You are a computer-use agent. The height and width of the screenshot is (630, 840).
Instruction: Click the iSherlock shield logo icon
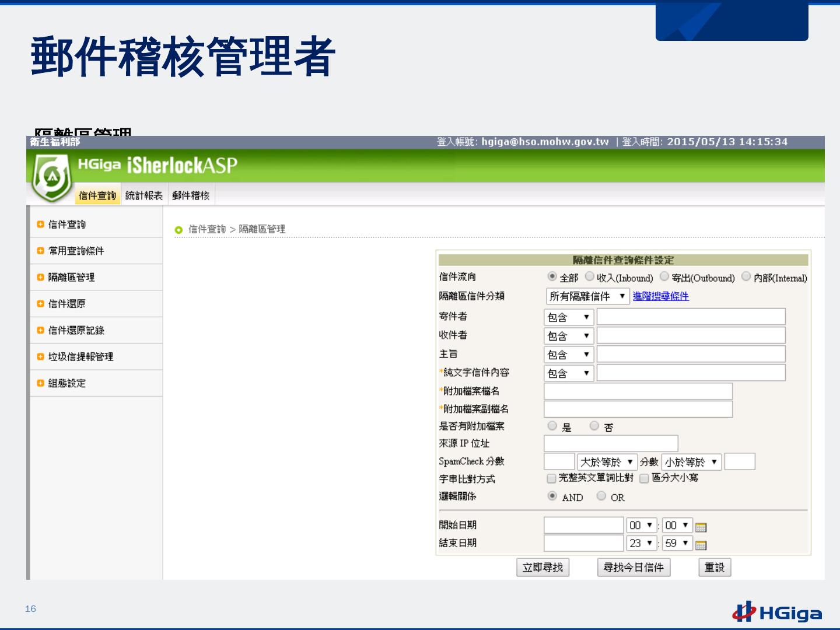tap(51, 177)
